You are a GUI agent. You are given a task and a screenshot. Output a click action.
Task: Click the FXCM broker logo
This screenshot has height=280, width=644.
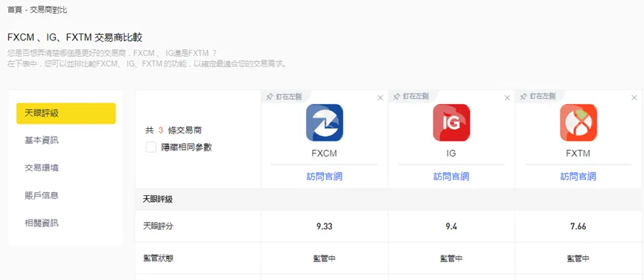pos(325,122)
